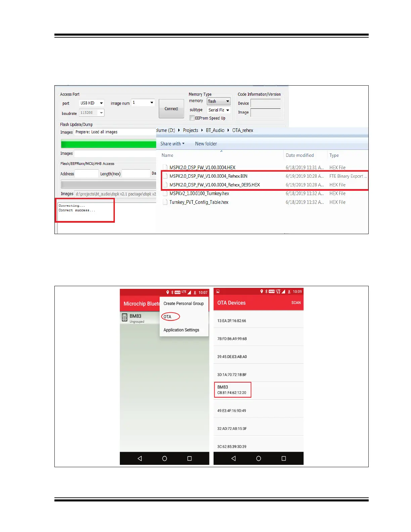Sort files by Date modified column
The width and height of the screenshot is (411, 532).
click(x=300, y=155)
